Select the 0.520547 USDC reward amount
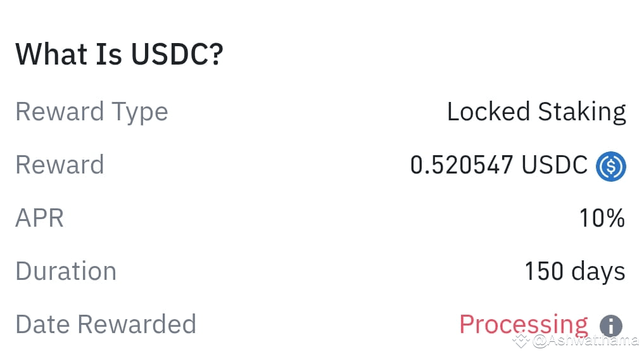Viewport: 644px width, 354px height. pos(498,165)
